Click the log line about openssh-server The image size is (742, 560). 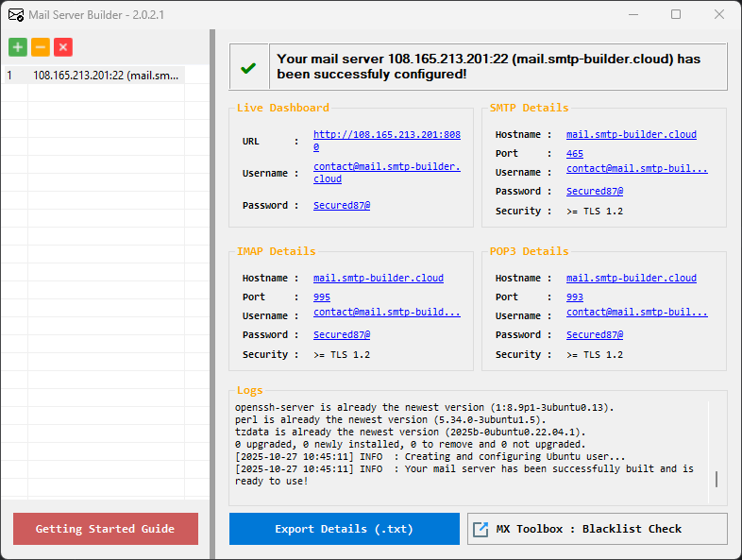point(425,407)
